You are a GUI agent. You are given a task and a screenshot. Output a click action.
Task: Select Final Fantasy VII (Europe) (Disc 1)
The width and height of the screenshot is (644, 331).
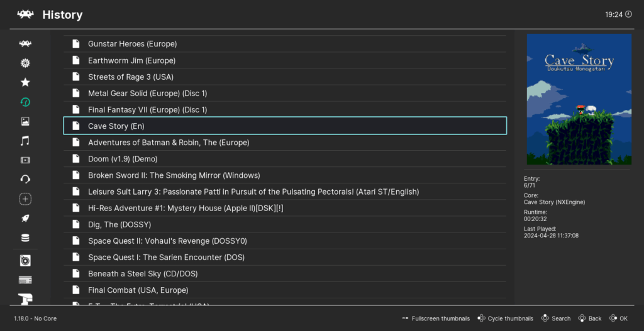285,109
